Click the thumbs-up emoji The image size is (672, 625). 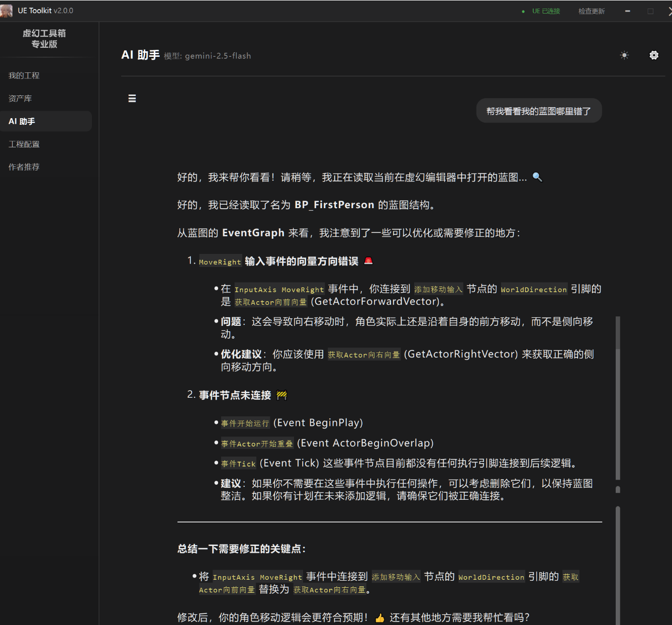pos(379,618)
